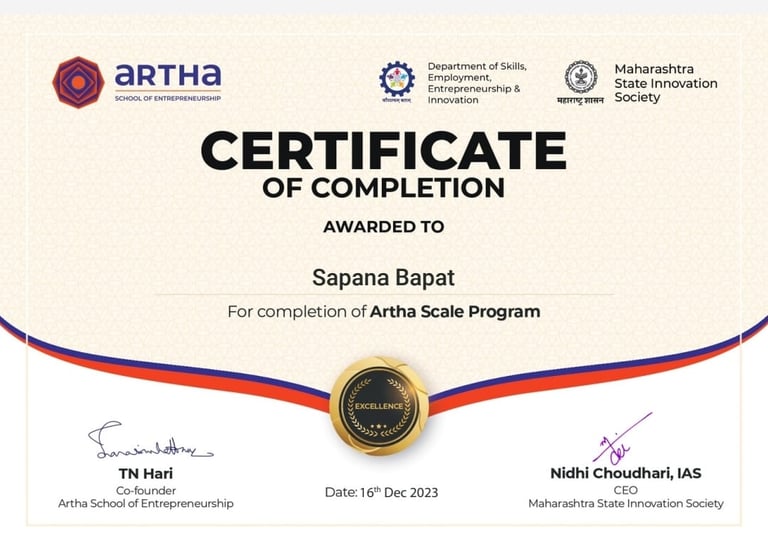Click the Marathi 'महाराष्ट्र शासन' text
Image resolution: width=768 pixels, height=547 pixels.
[x=580, y=100]
